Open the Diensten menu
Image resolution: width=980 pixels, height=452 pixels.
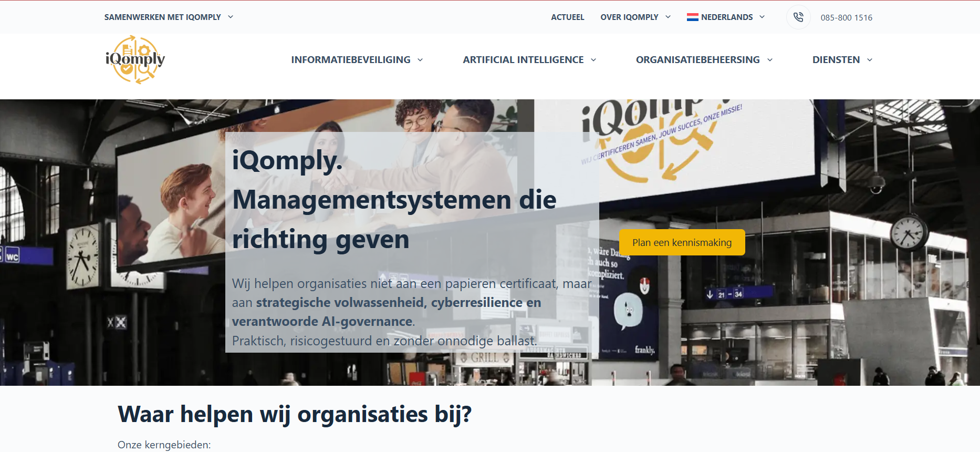pos(836,60)
